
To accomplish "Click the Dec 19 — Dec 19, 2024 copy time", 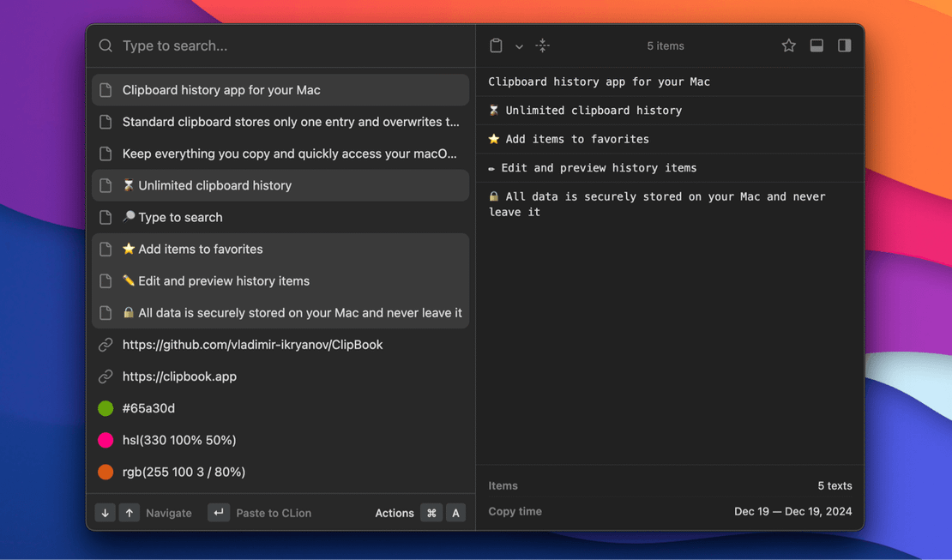I will click(x=793, y=511).
